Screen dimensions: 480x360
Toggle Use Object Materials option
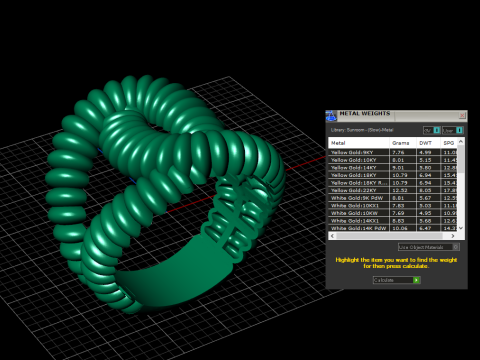click(x=429, y=247)
